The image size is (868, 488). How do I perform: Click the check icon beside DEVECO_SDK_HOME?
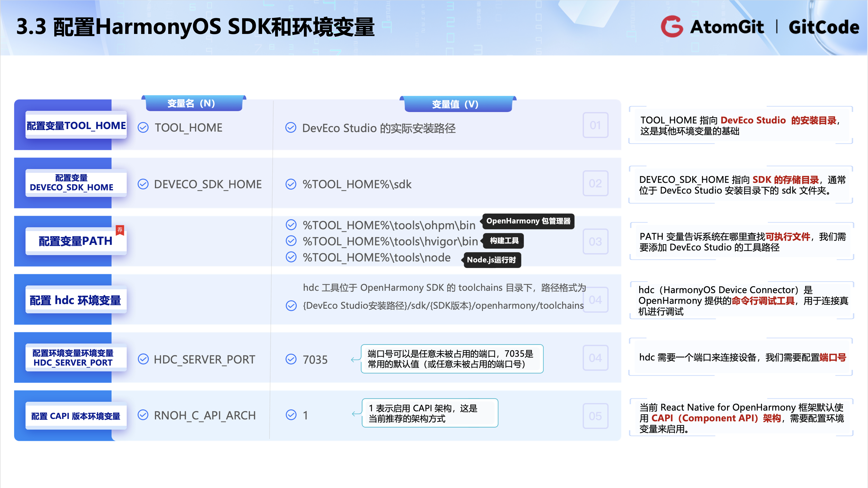click(x=143, y=184)
